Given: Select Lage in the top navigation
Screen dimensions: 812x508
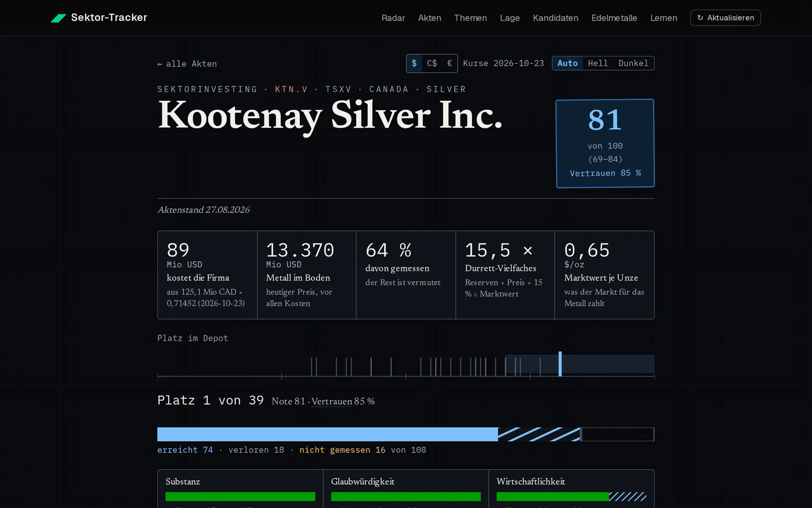Looking at the screenshot, I should point(510,18).
